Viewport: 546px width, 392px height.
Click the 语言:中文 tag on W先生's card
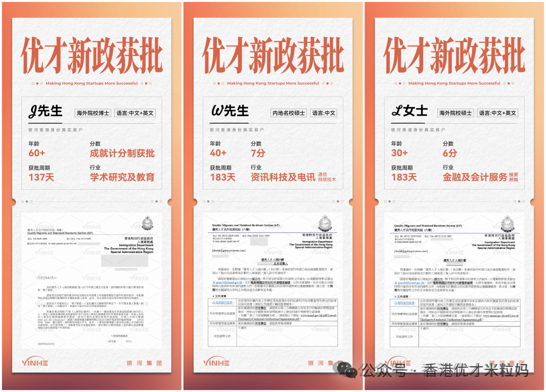coord(324,113)
